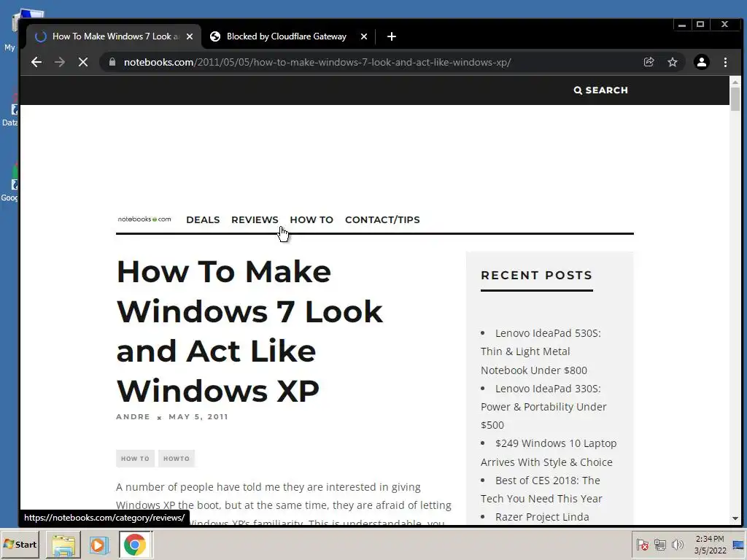Switch to Blocked by Cloudflare Gateway tab
The image size is (747, 560).
tap(286, 36)
